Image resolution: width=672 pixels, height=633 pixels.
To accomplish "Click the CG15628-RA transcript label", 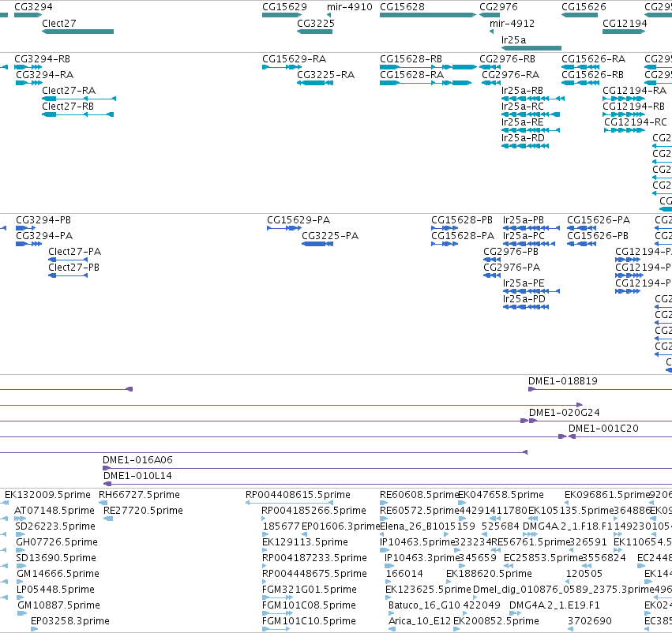I will (x=411, y=75).
